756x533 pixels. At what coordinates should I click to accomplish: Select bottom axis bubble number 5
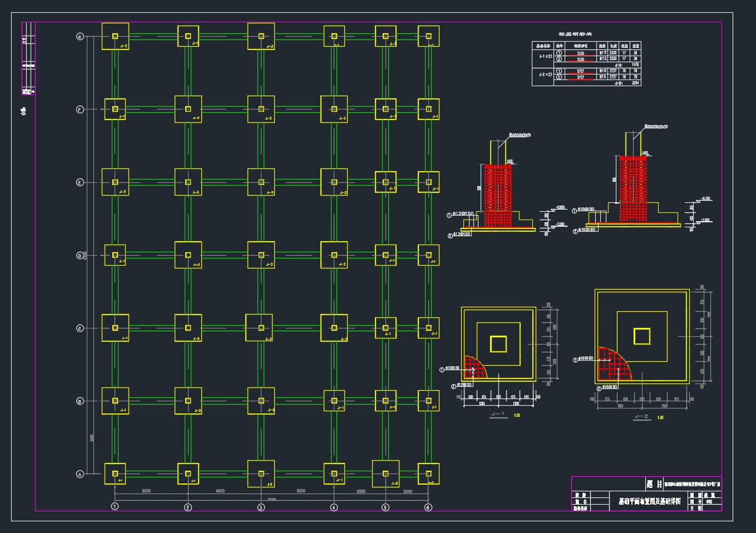click(x=386, y=507)
